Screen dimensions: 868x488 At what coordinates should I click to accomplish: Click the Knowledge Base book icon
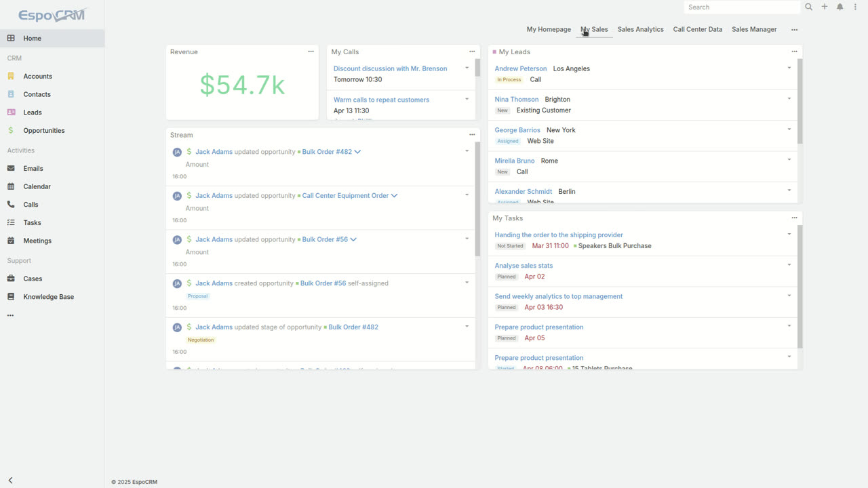11,297
